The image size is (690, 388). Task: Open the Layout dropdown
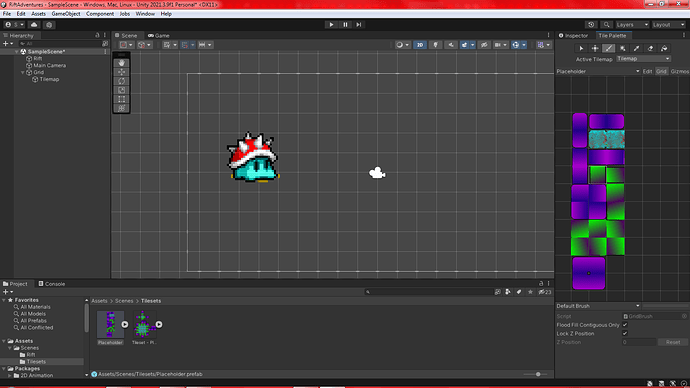click(x=668, y=25)
